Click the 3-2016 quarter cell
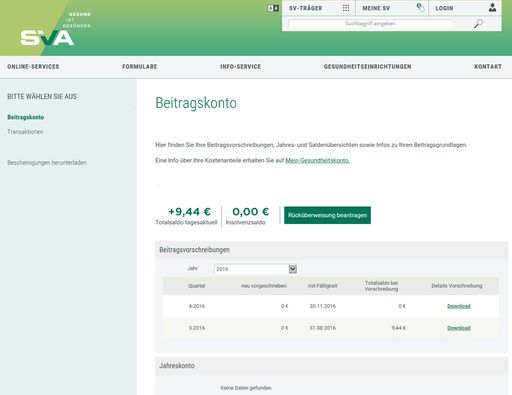The height and width of the screenshot is (395, 512). 197,328
